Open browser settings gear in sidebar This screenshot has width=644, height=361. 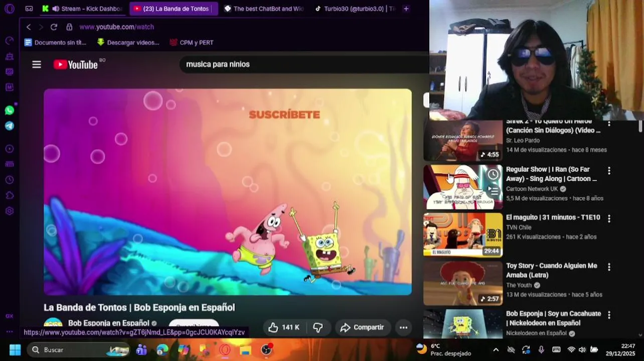point(9,211)
